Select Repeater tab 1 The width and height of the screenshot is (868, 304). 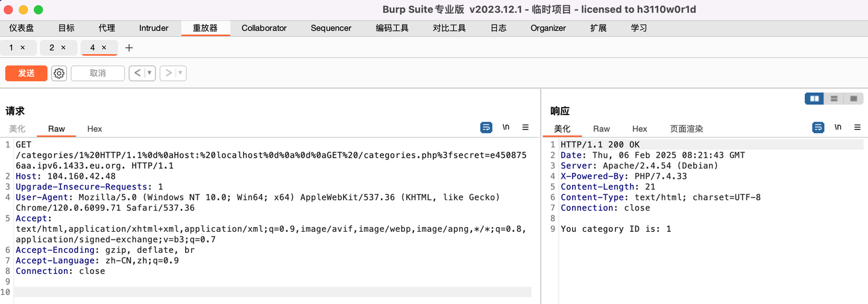[x=11, y=48]
